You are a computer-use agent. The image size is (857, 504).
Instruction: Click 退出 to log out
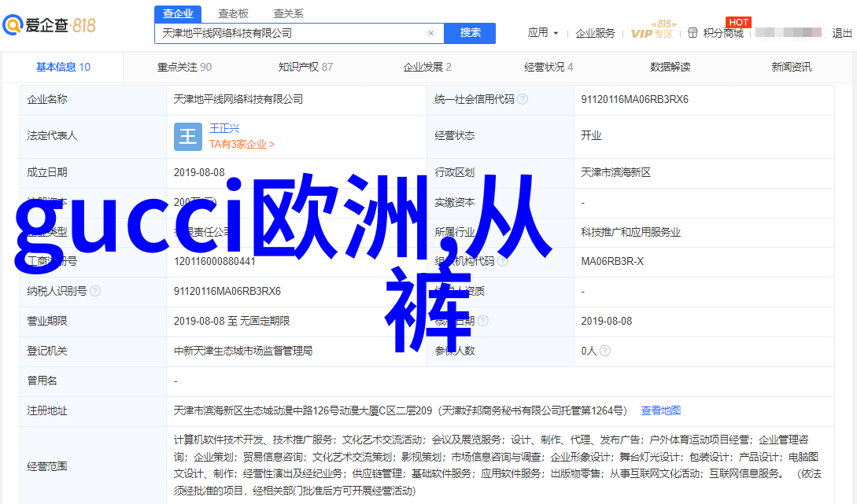[x=842, y=33]
